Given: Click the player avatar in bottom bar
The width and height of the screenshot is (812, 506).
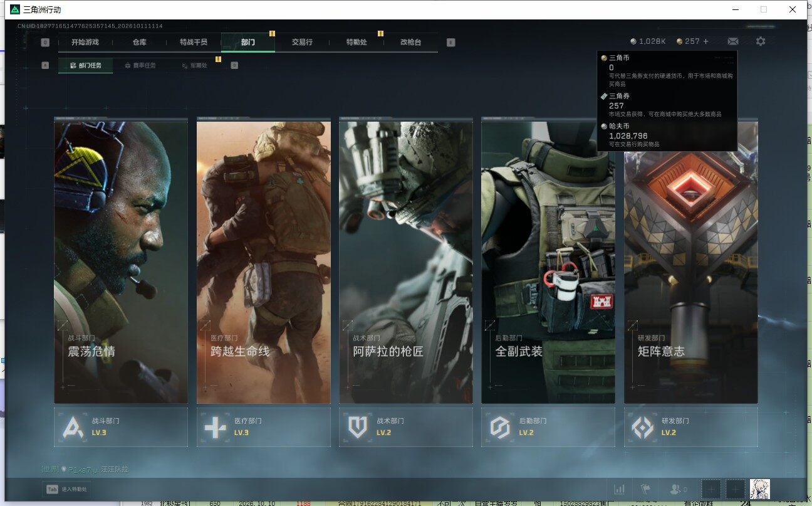Looking at the screenshot, I should tap(760, 489).
